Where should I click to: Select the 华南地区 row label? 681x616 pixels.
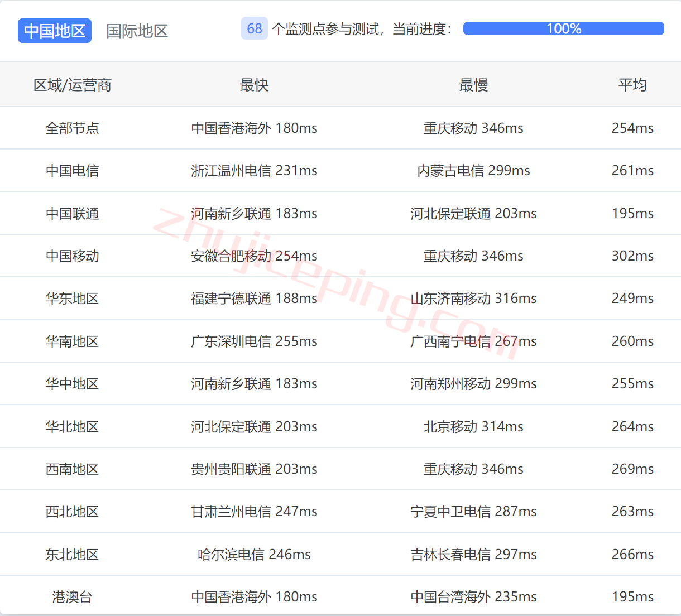(x=73, y=341)
